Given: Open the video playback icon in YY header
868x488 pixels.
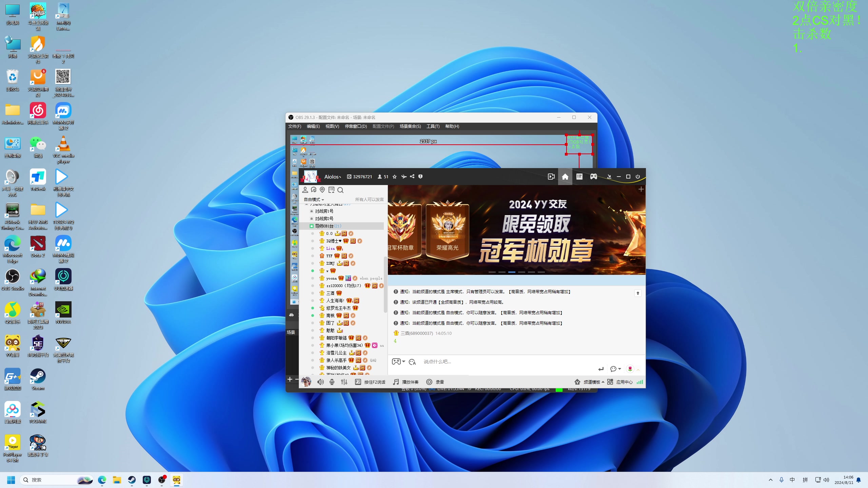Looking at the screenshot, I should click(551, 177).
